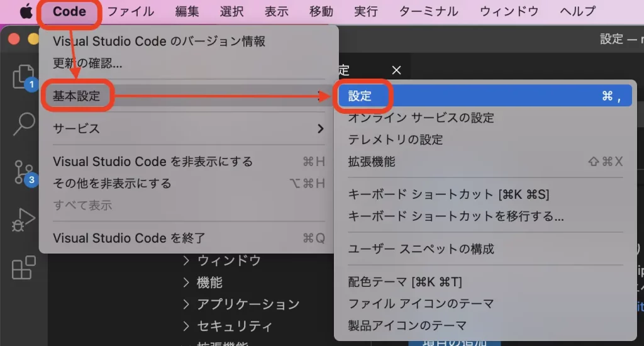Open the ファイル menu

click(131, 11)
